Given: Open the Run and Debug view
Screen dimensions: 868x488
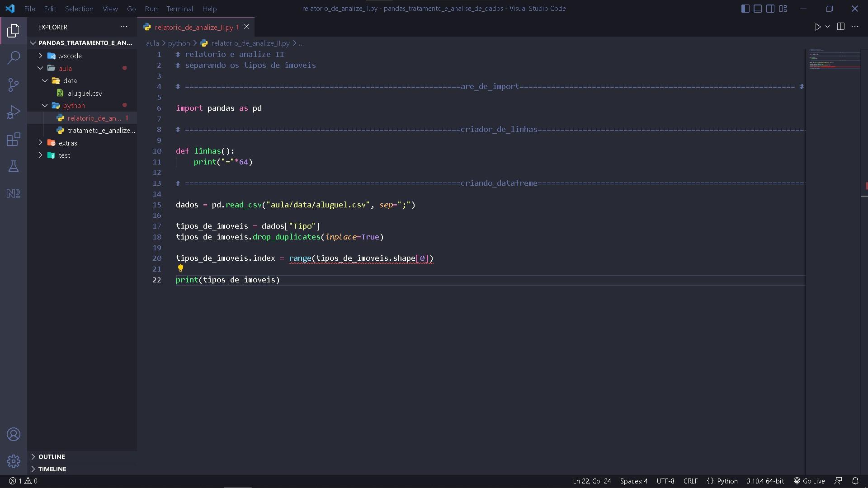Looking at the screenshot, I should click(x=14, y=112).
